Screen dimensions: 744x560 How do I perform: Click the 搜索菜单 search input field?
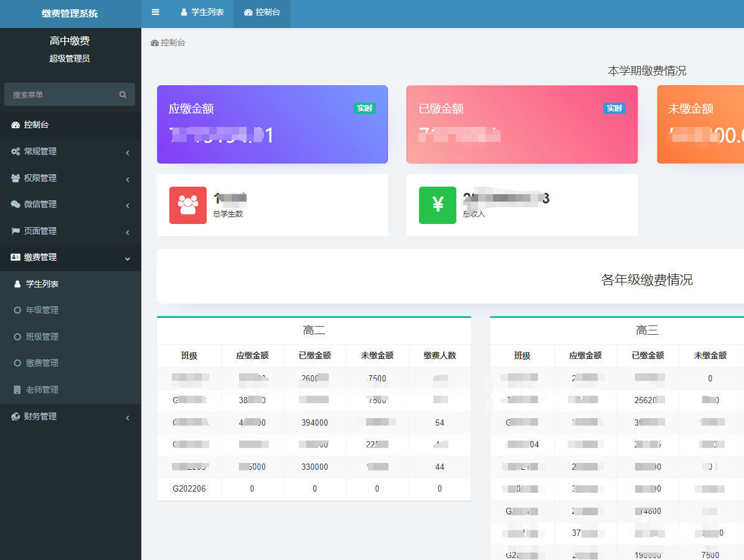tap(62, 95)
